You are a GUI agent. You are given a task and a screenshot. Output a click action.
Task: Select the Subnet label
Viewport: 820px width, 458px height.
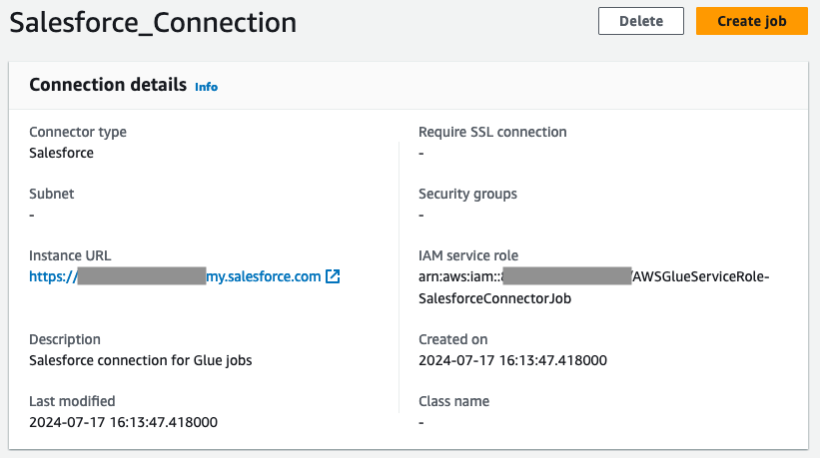(x=51, y=193)
